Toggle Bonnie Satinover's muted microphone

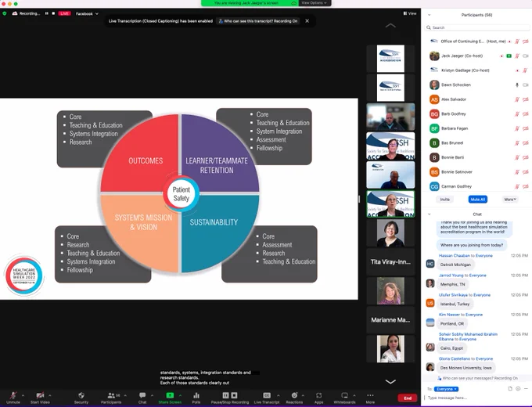(x=516, y=172)
